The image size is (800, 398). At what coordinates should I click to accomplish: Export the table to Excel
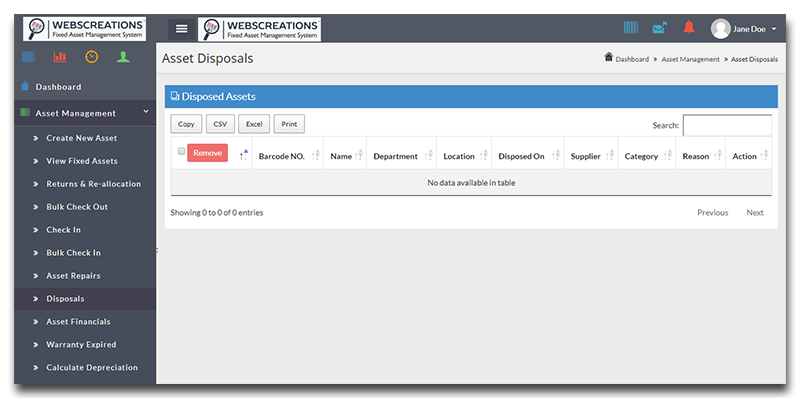(x=254, y=124)
